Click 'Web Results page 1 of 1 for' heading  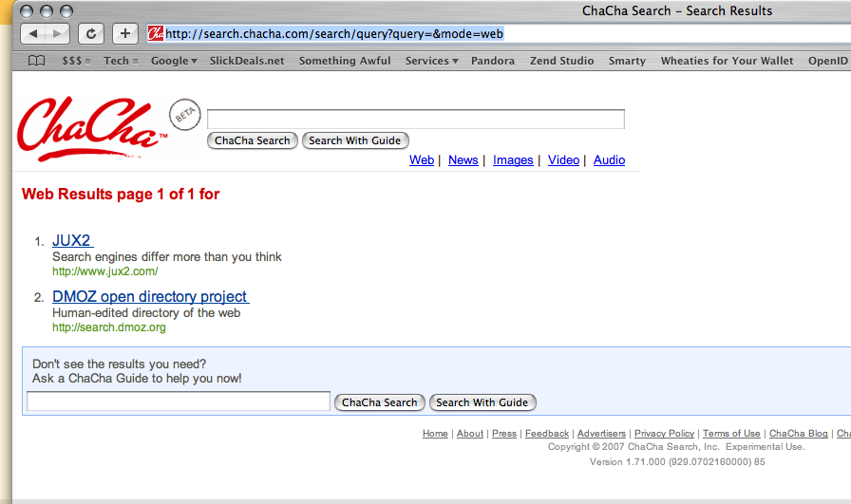pyautogui.click(x=121, y=195)
